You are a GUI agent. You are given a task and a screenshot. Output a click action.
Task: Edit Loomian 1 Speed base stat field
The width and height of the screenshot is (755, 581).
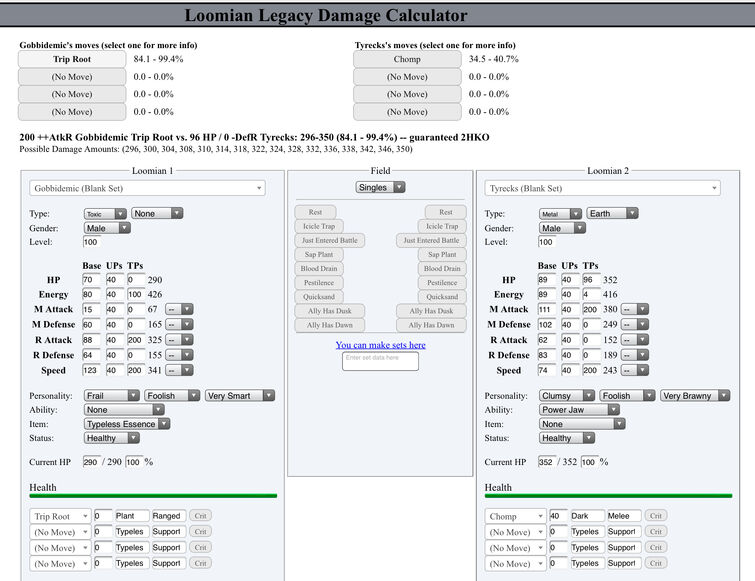[x=91, y=370]
